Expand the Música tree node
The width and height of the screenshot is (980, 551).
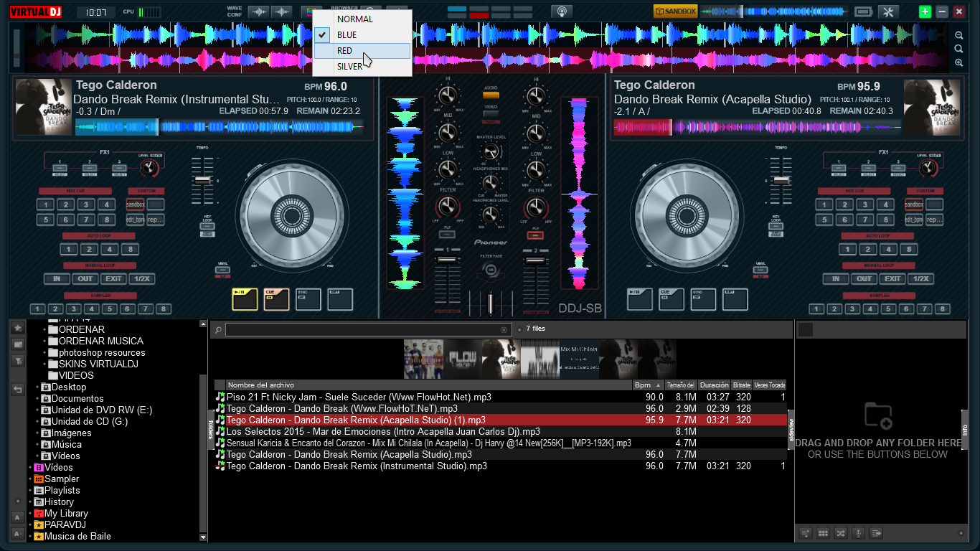click(37, 445)
